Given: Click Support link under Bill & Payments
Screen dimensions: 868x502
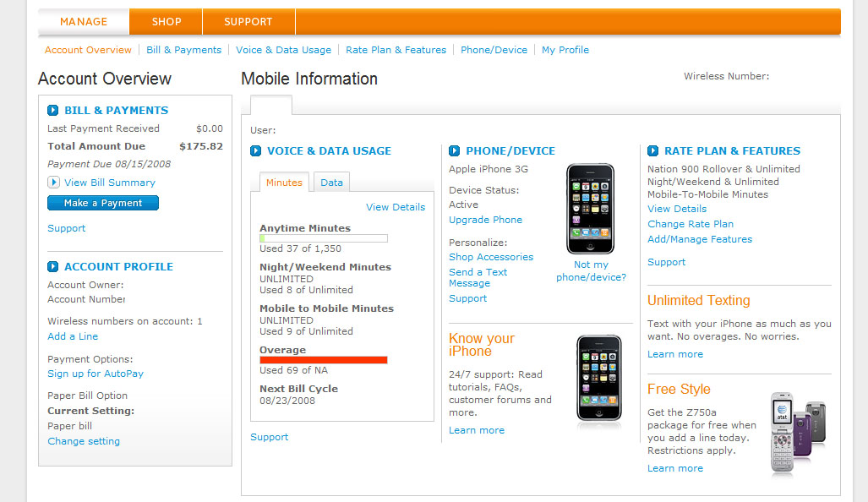Looking at the screenshot, I should [67, 228].
